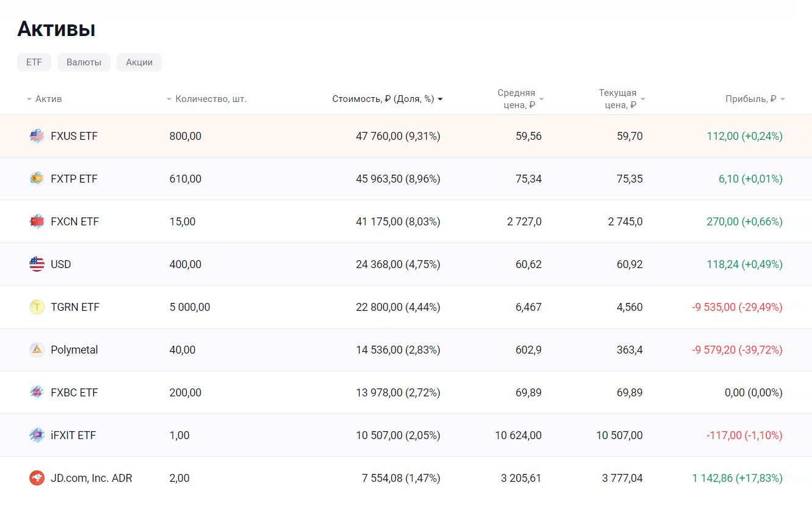Select the 800,00 quantity cell
The height and width of the screenshot is (513, 812).
pyautogui.click(x=186, y=136)
